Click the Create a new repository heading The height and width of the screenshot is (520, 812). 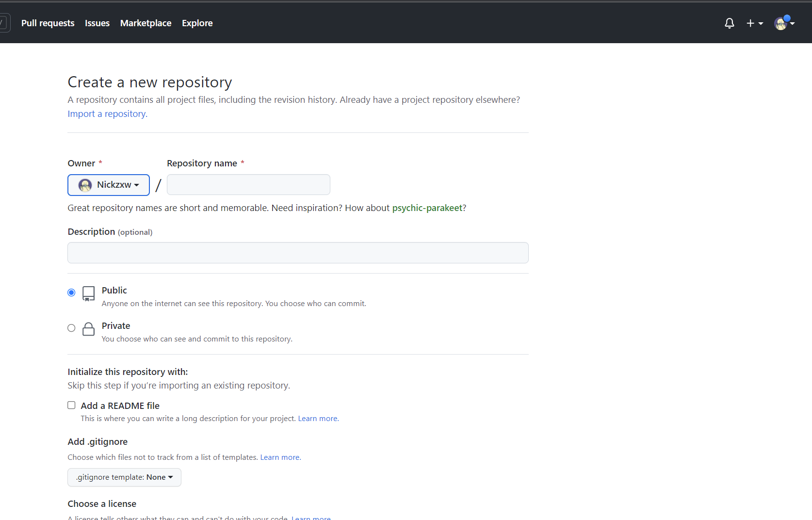pos(150,82)
